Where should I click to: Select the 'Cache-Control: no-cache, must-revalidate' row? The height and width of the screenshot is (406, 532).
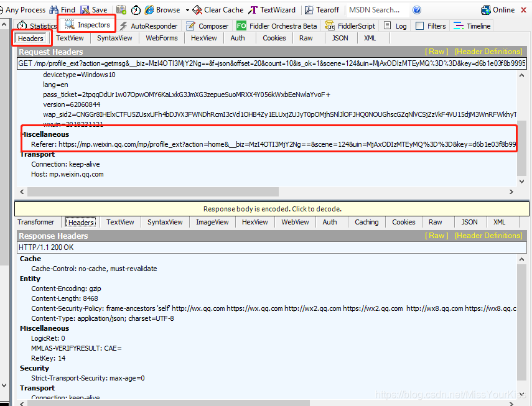95,269
